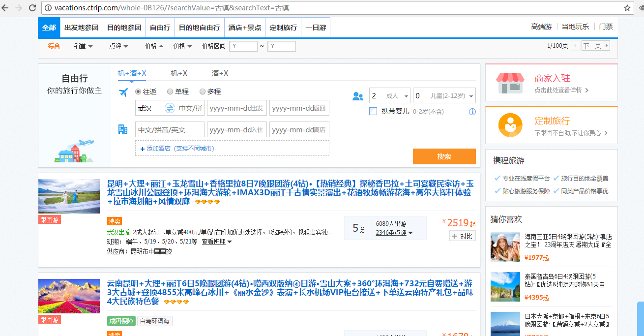This screenshot has width=644, height=336.
Task: Click the swap cities arrows icon
Action: [170, 108]
